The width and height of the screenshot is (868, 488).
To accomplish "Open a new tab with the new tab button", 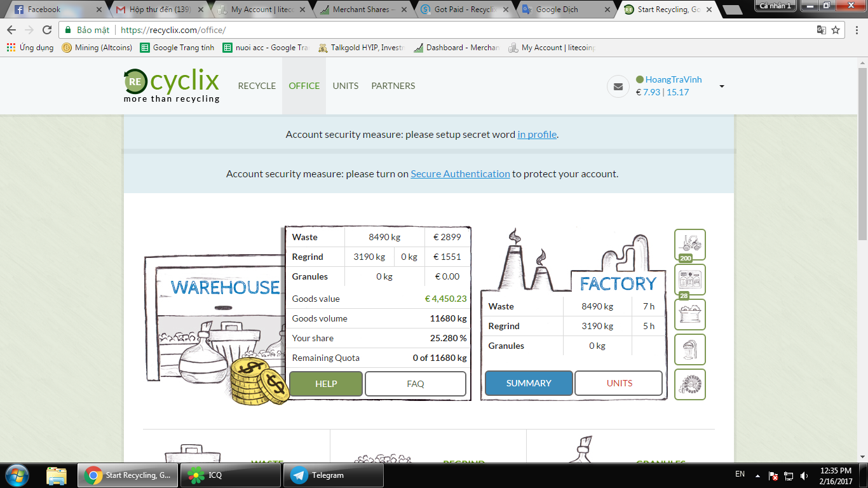I will pos(733,10).
